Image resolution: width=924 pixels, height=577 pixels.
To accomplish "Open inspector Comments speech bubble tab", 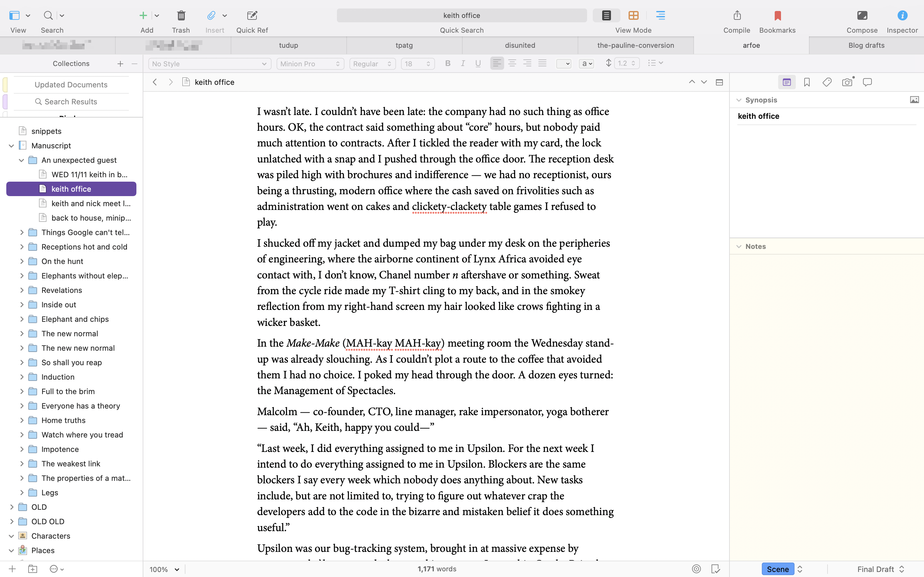I will pos(867,82).
